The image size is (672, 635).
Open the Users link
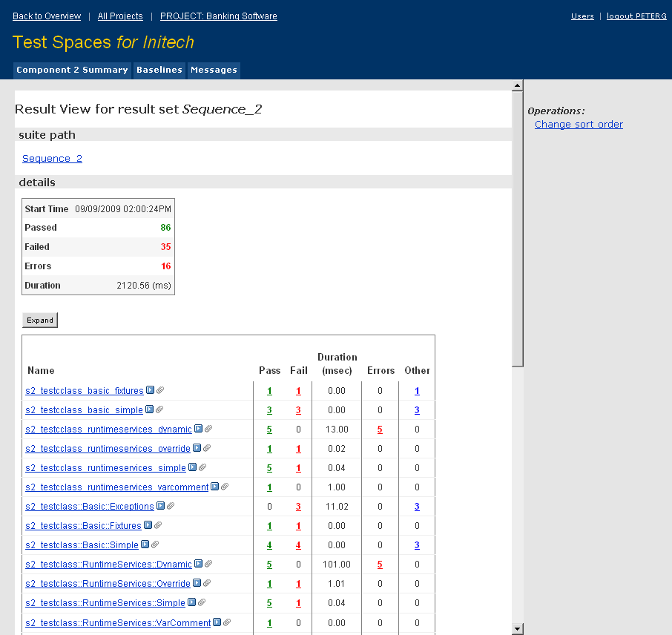click(582, 16)
